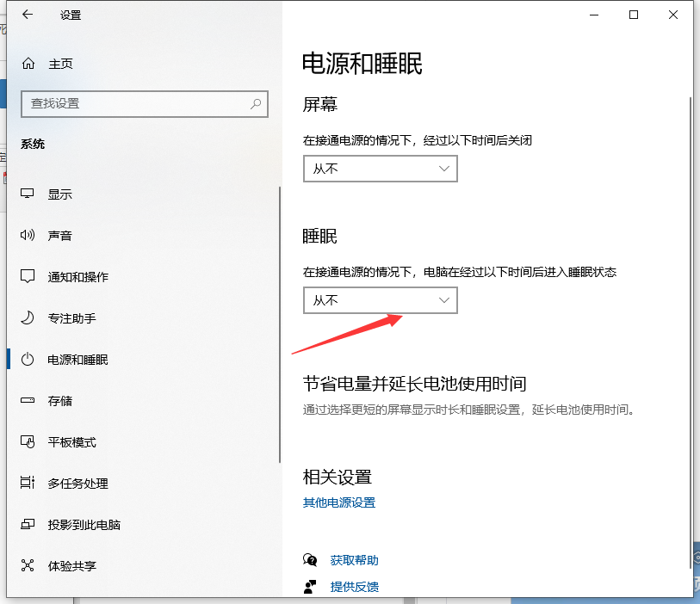Open the screen turn-off time dropdown

coord(381,169)
